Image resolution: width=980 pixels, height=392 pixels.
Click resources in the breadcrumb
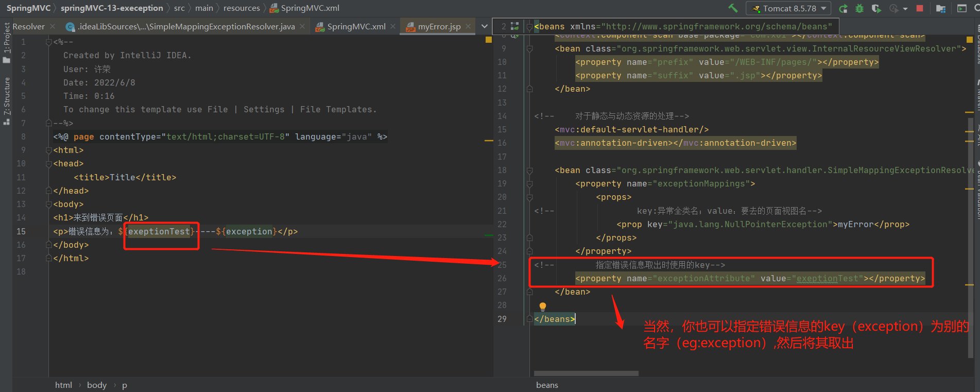coord(242,8)
